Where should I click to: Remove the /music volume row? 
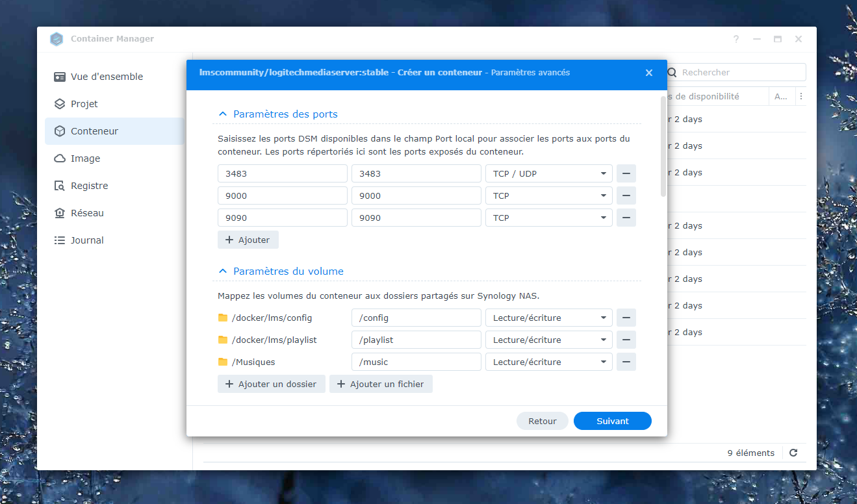point(626,362)
